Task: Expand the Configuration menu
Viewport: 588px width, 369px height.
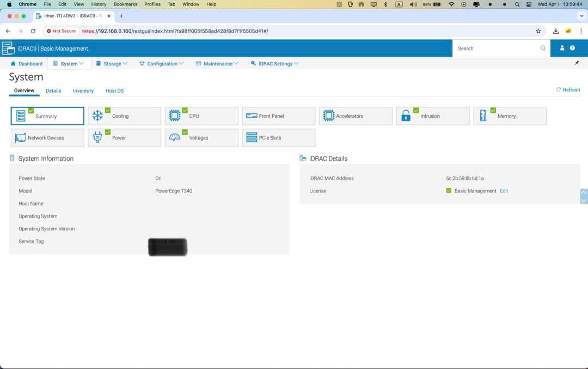Action: (x=161, y=64)
